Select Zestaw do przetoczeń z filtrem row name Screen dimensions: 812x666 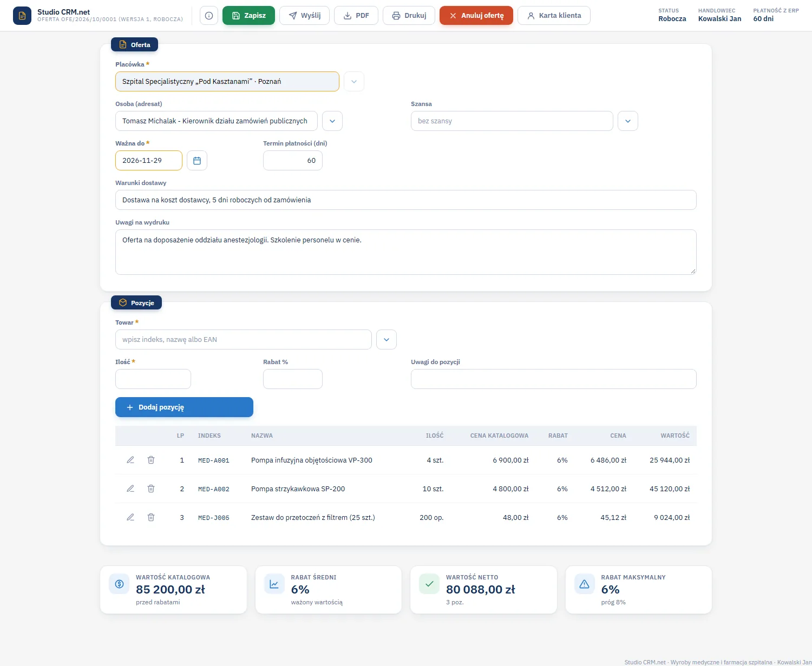point(313,518)
